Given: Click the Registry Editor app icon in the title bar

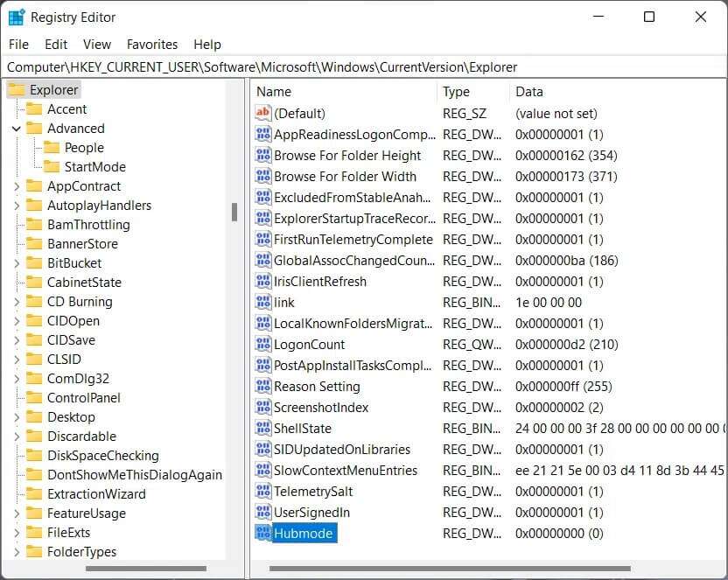Looking at the screenshot, I should [17, 17].
